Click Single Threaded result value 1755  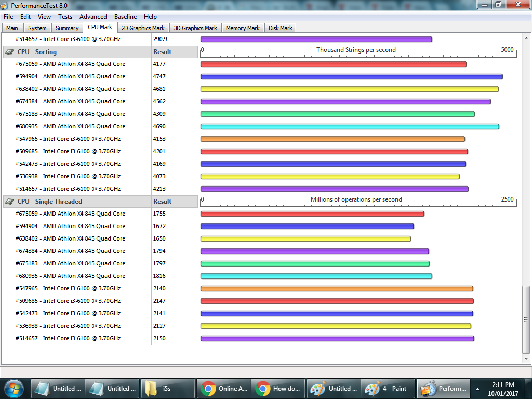pos(159,214)
